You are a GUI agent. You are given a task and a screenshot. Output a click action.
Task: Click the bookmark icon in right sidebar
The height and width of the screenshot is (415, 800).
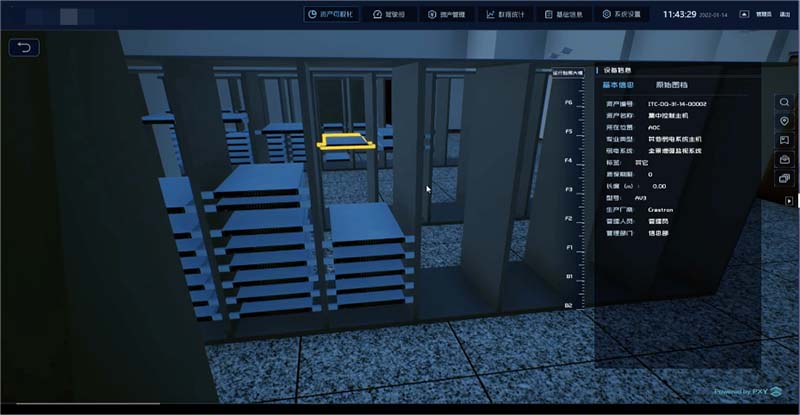pos(783,140)
